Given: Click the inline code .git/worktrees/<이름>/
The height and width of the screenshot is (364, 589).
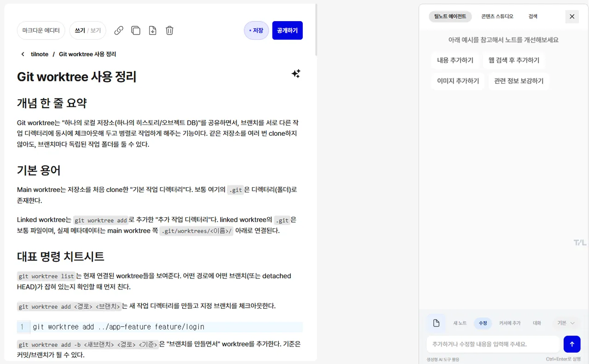Looking at the screenshot, I should pyautogui.click(x=196, y=231).
